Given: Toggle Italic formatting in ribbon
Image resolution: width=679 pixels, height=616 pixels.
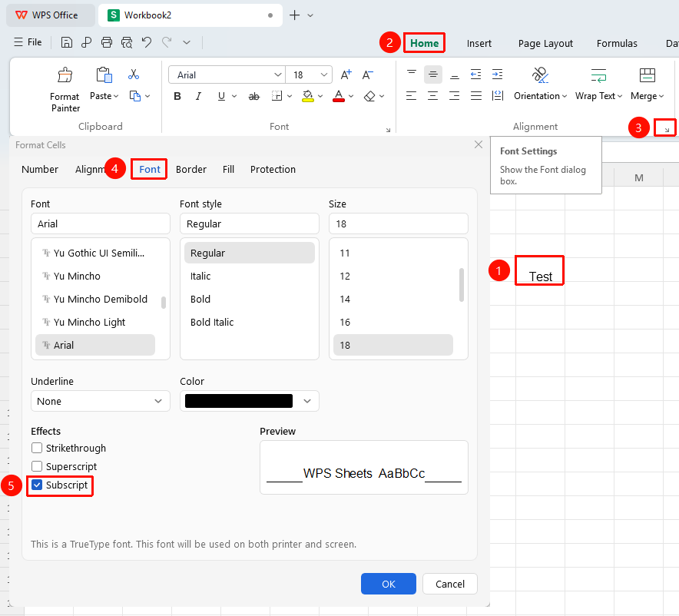Looking at the screenshot, I should click(x=198, y=96).
